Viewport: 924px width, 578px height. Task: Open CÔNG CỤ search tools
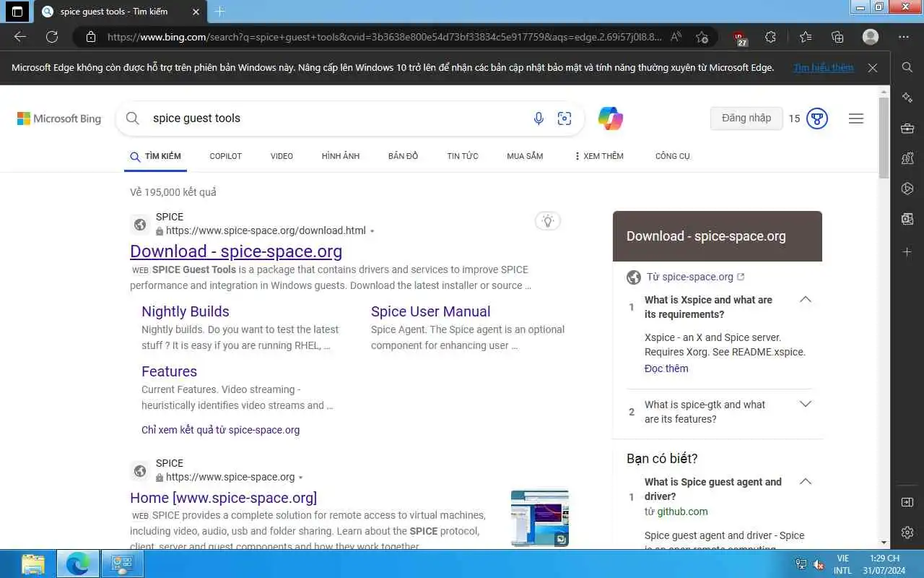[x=673, y=156]
